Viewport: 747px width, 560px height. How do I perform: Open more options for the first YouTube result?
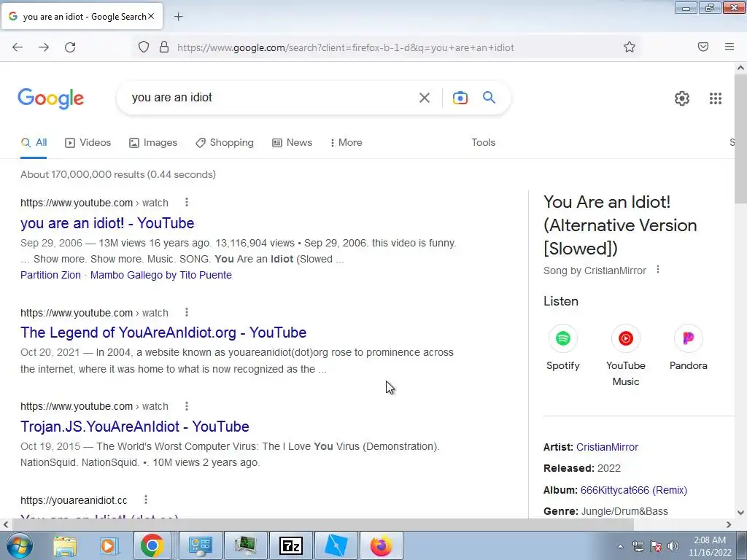187,203
